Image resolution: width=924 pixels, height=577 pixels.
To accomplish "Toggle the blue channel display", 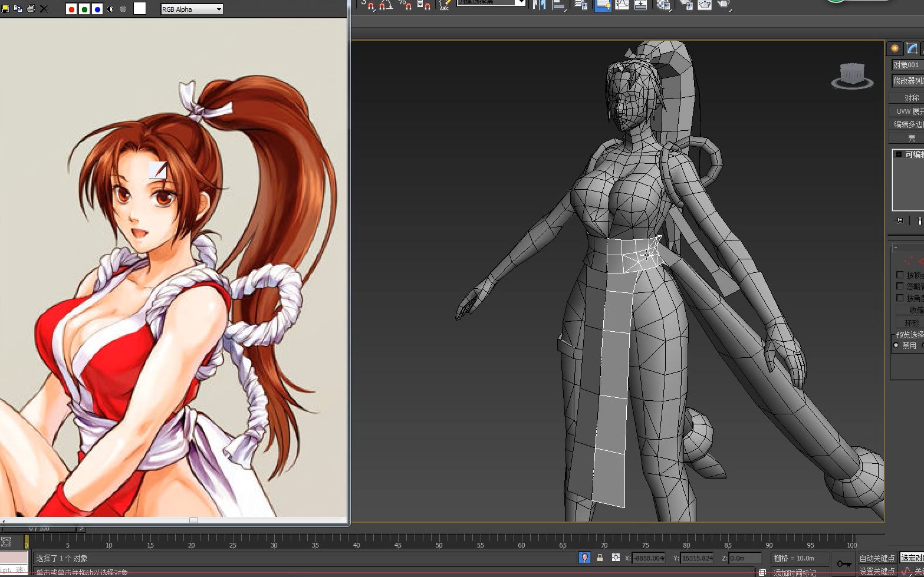I will [97, 9].
